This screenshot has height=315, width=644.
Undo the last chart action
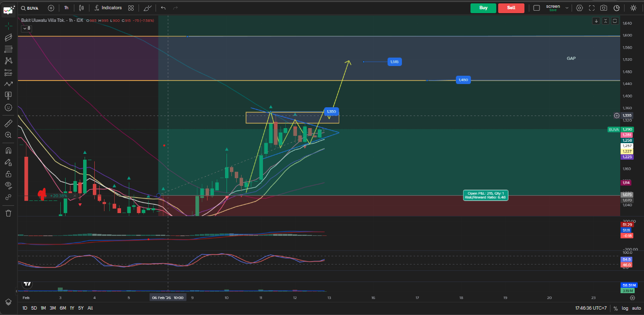click(163, 8)
